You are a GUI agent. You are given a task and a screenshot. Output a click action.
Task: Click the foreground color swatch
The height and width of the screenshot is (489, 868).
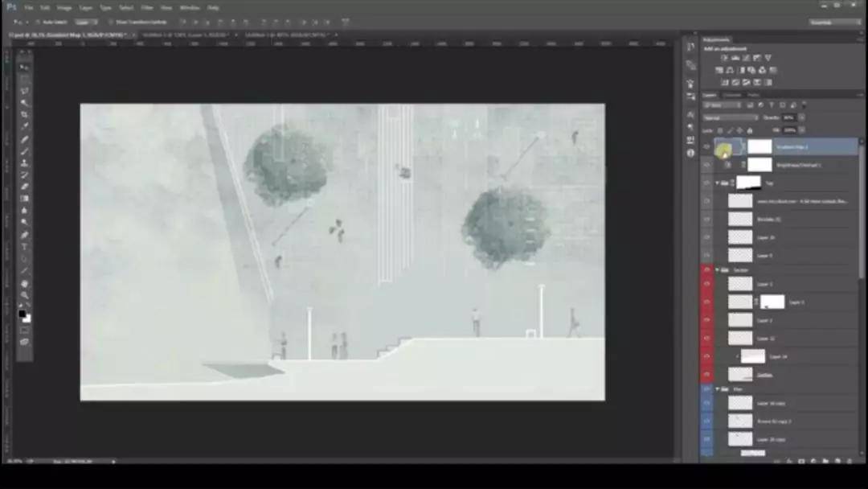coord(23,314)
